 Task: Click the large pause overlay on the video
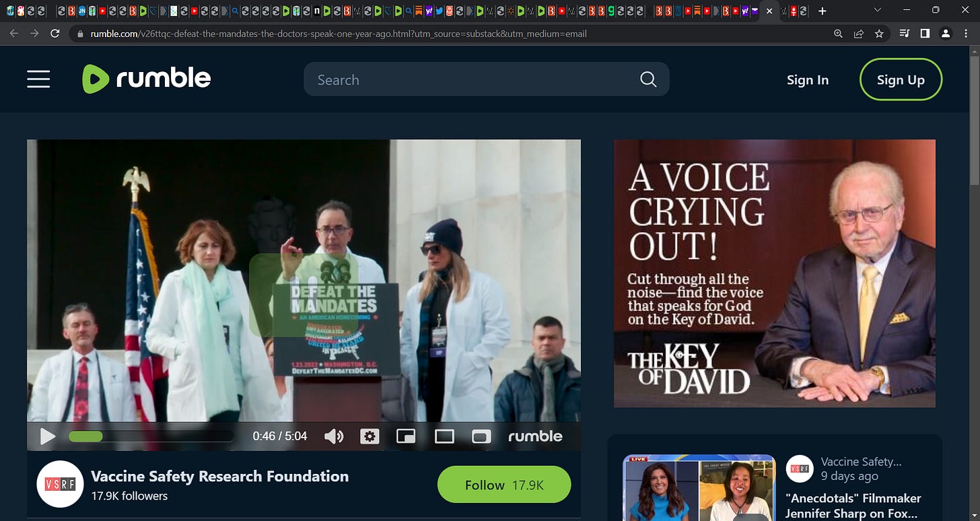coord(304,295)
